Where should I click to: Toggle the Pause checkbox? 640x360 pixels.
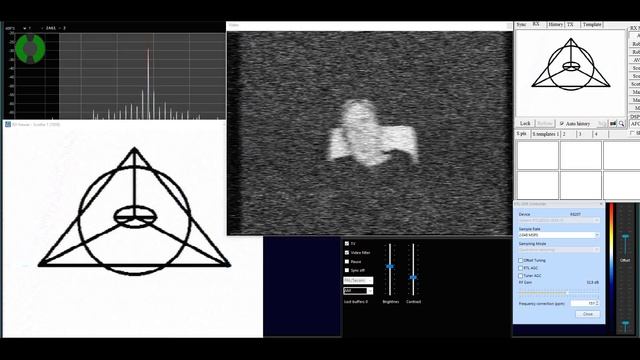tap(347, 262)
